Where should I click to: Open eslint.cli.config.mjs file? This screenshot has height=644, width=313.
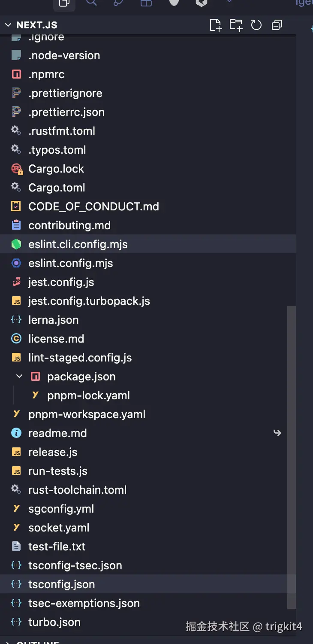(x=78, y=244)
